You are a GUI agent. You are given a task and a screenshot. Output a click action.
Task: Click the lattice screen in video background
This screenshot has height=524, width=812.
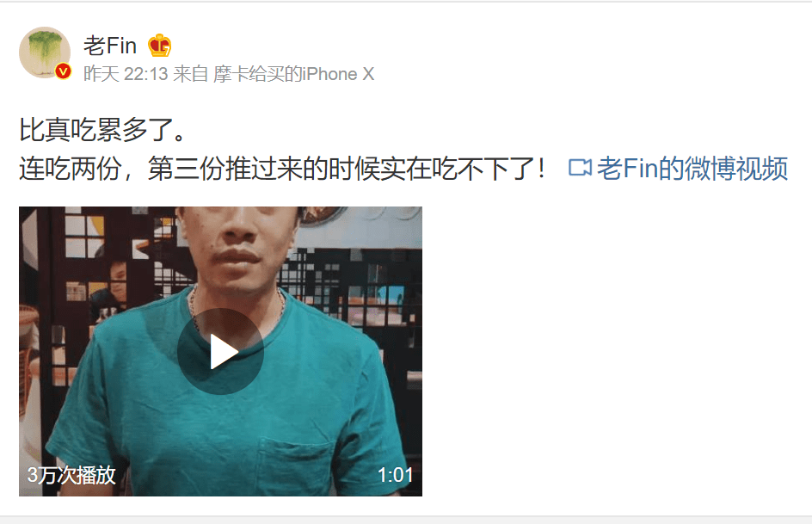coord(357,290)
